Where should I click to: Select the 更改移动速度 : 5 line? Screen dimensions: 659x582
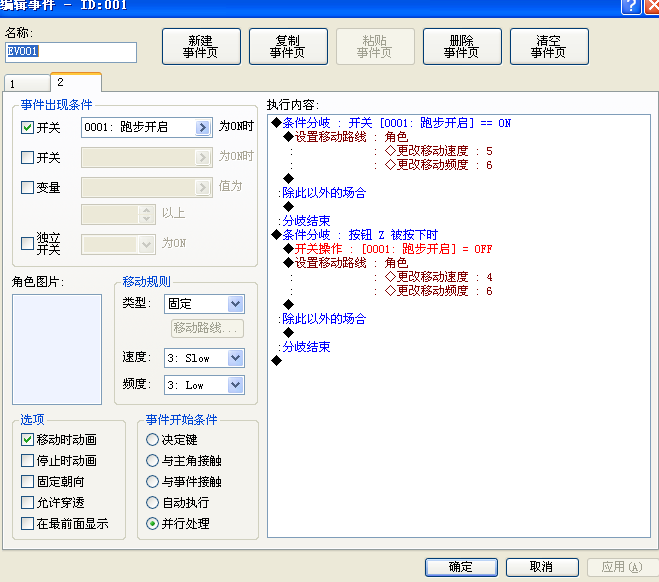(439, 151)
